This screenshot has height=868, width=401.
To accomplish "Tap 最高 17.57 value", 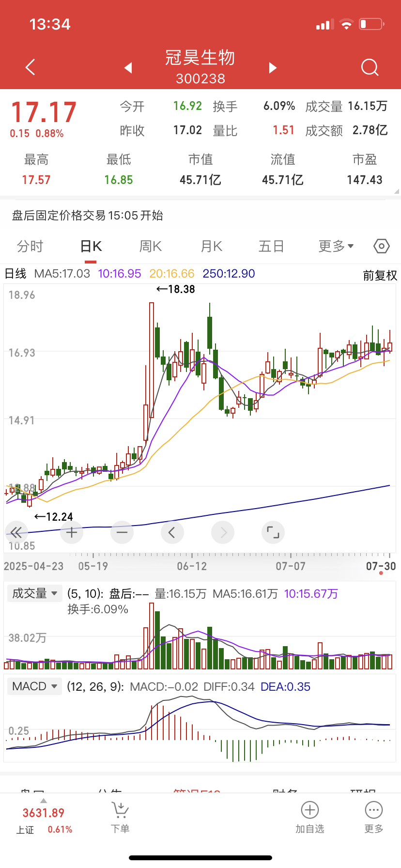I will [36, 180].
